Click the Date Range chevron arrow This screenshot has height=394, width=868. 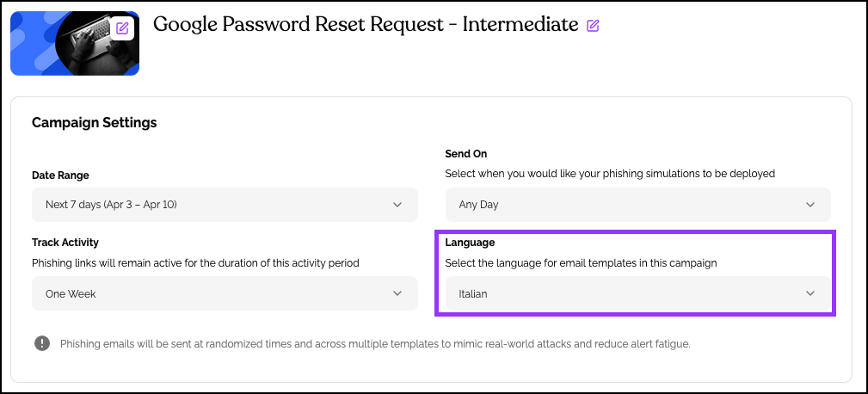tap(397, 205)
